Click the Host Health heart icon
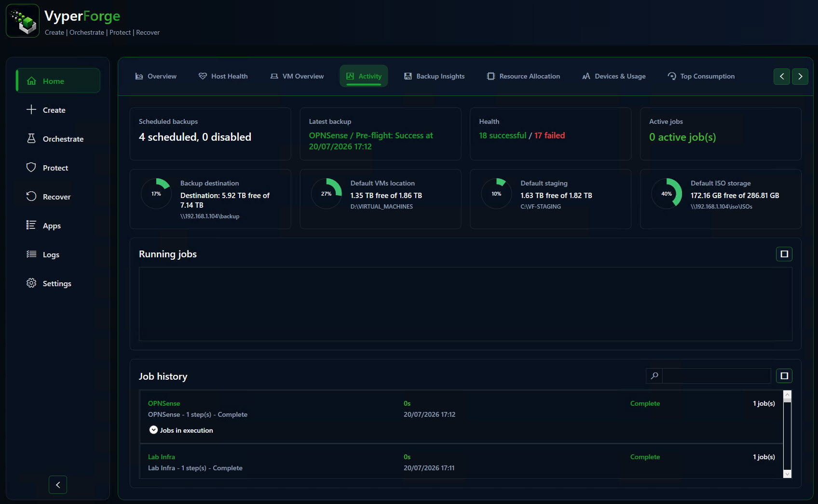Screen dimensions: 818x504 coord(203,76)
